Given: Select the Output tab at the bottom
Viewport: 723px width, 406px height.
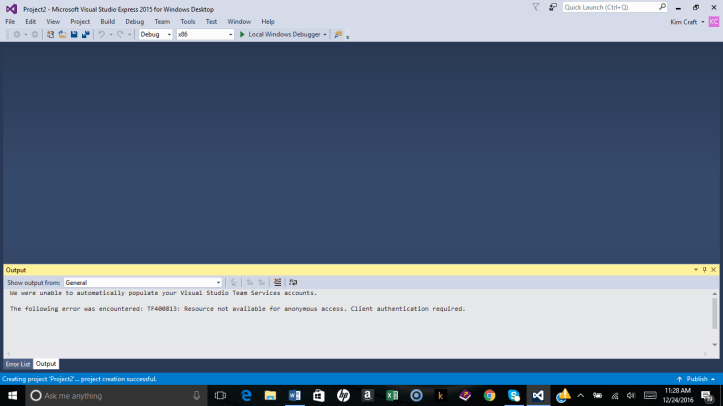Looking at the screenshot, I should coord(46,364).
